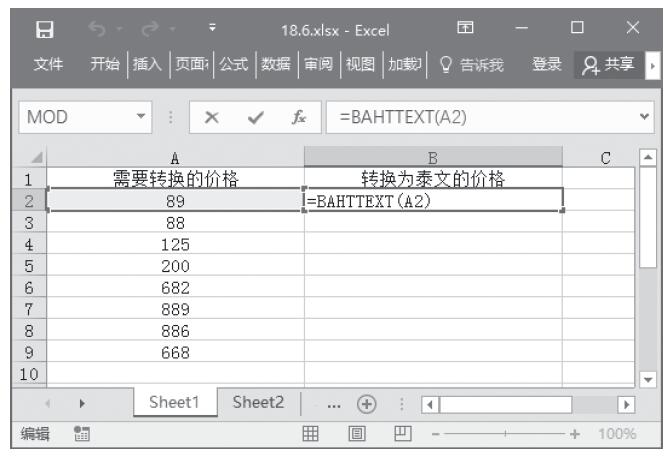Open Insert Function fx dialog
Viewport: 670px width, 459px height.
click(x=299, y=116)
